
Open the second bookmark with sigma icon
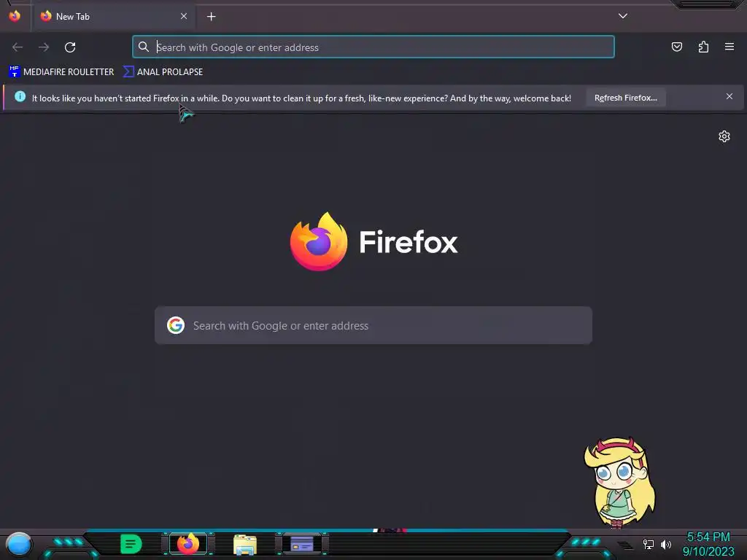pos(163,72)
